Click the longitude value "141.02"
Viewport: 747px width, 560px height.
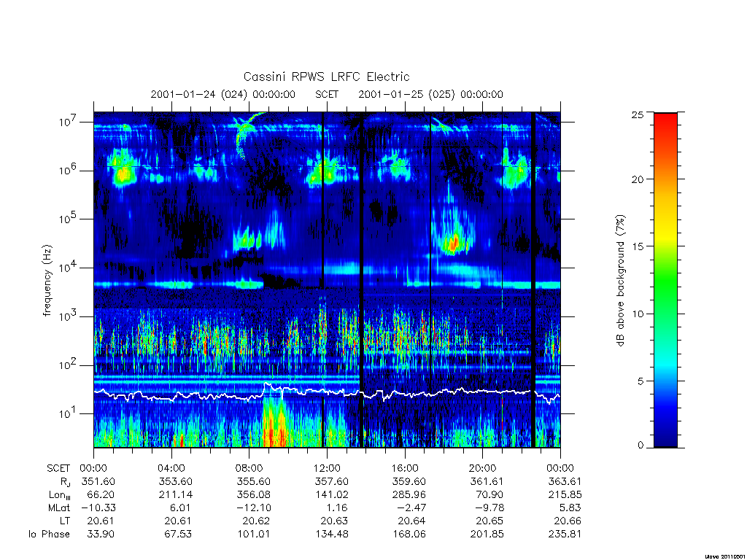pos(332,495)
